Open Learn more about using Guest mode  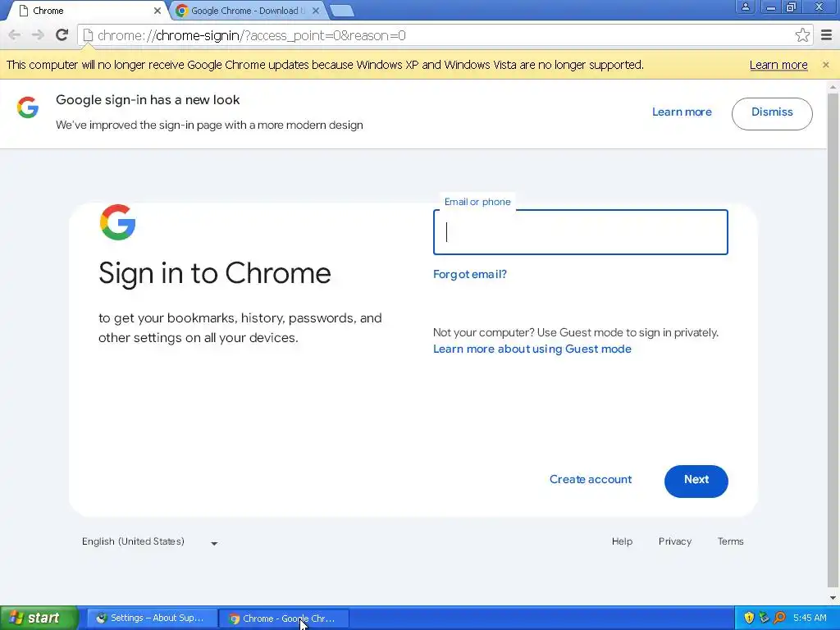[x=532, y=349]
